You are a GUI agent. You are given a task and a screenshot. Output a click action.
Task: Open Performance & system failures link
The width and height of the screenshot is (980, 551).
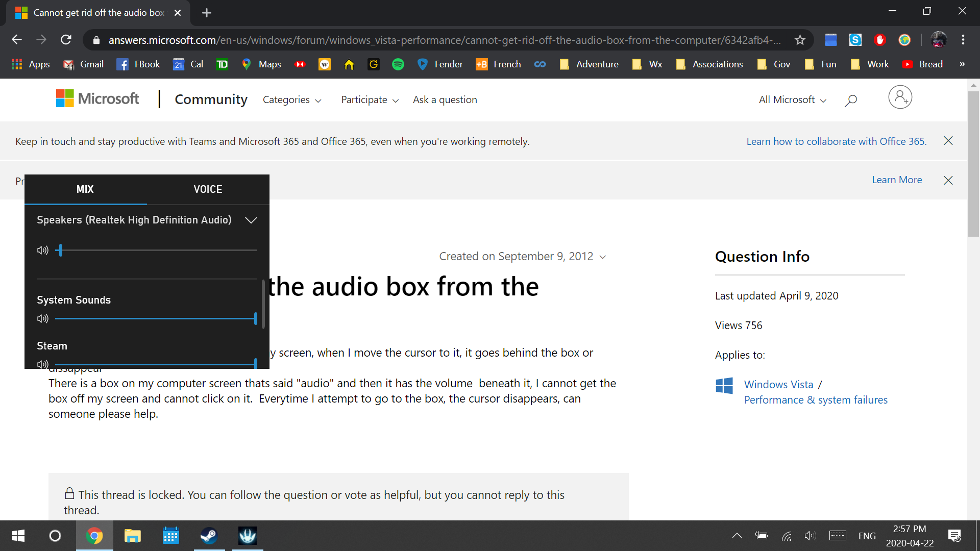[816, 400]
